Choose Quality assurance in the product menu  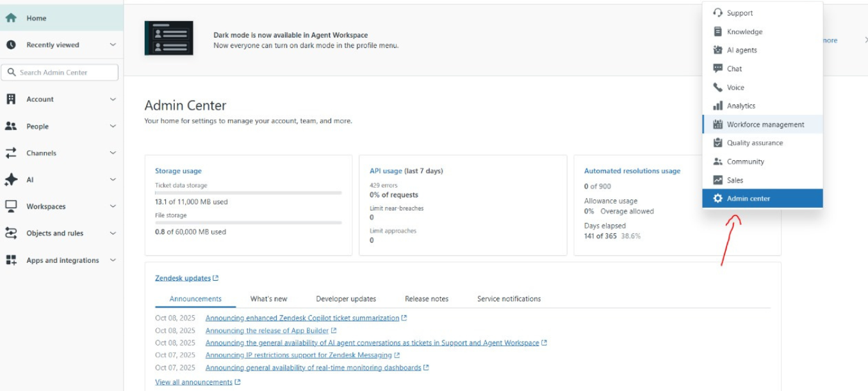754,143
